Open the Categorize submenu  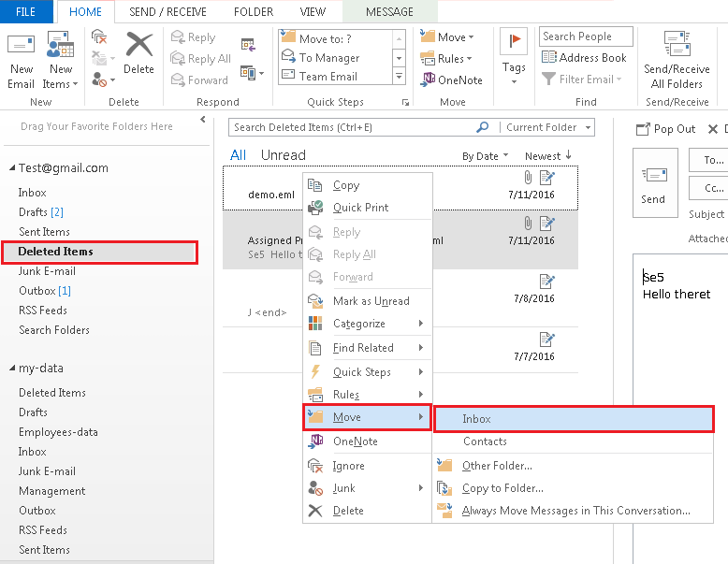click(367, 323)
